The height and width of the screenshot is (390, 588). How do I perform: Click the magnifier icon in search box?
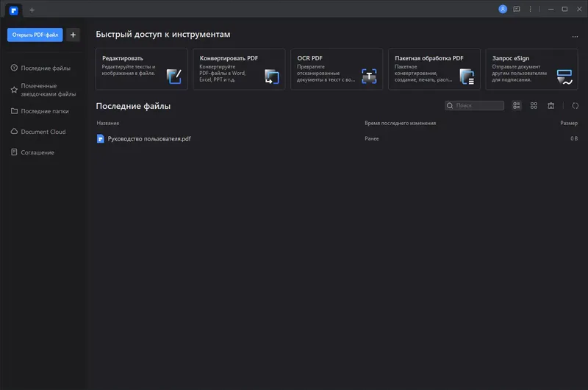(x=450, y=105)
